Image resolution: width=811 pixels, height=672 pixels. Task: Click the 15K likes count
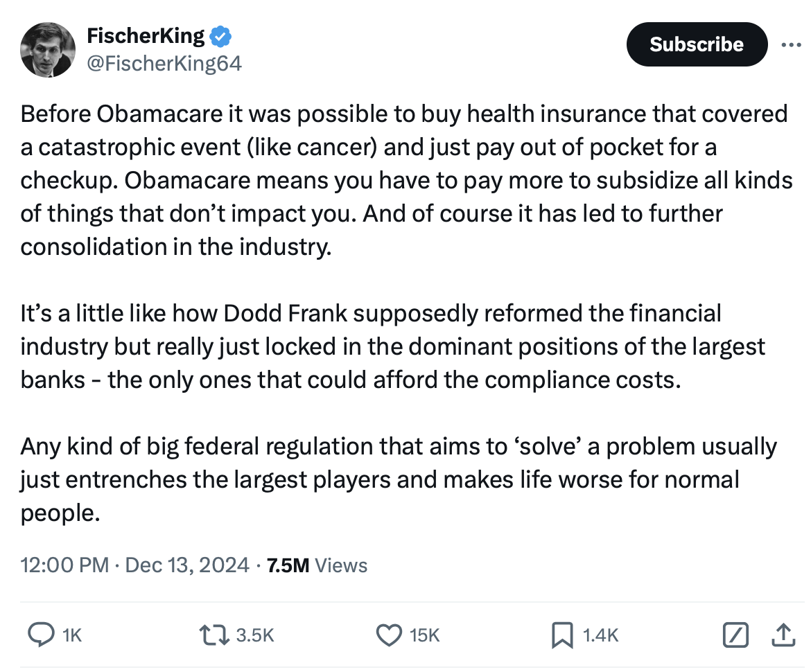pos(425,635)
